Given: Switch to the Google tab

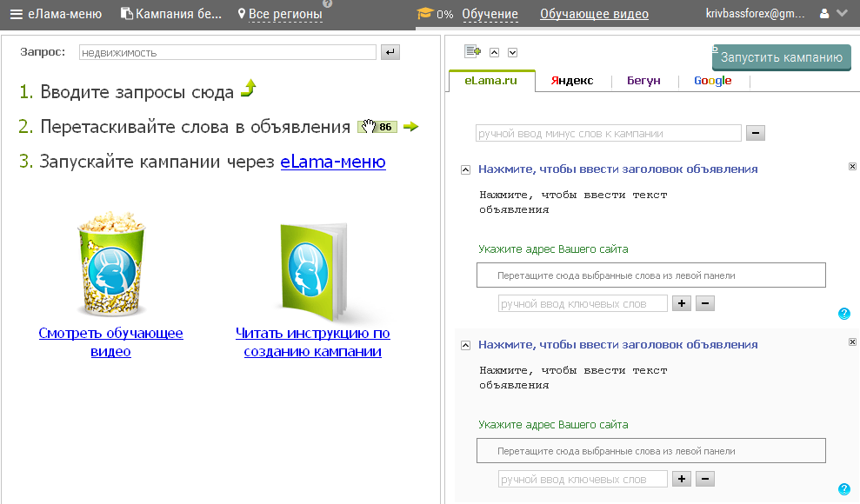Looking at the screenshot, I should 712,80.
